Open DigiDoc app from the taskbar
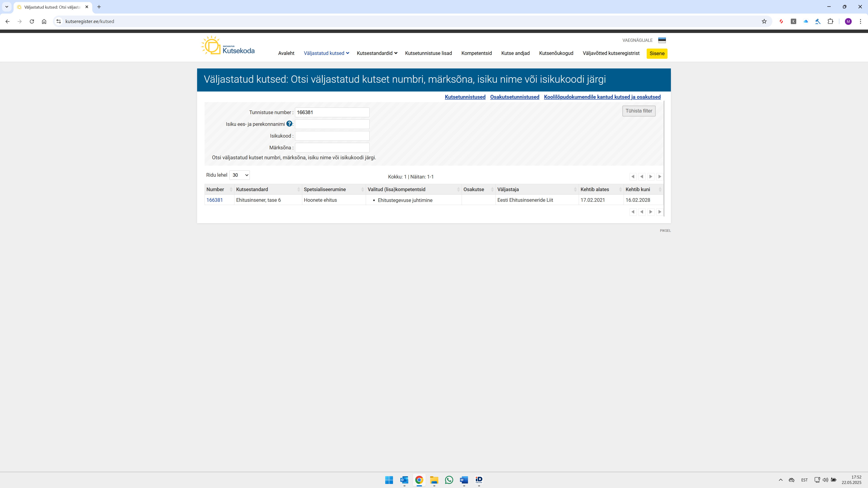 [x=479, y=480]
